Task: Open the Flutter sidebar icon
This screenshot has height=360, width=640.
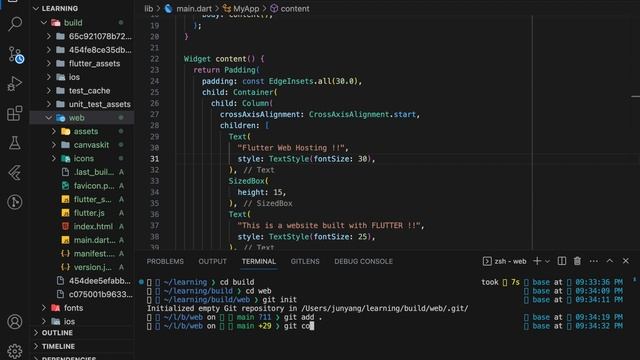Action: click(x=15, y=173)
